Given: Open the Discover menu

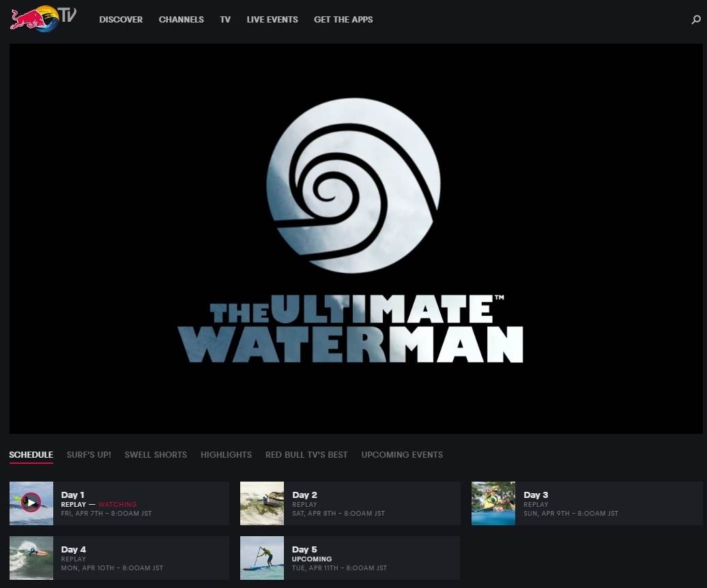Looking at the screenshot, I should [121, 20].
